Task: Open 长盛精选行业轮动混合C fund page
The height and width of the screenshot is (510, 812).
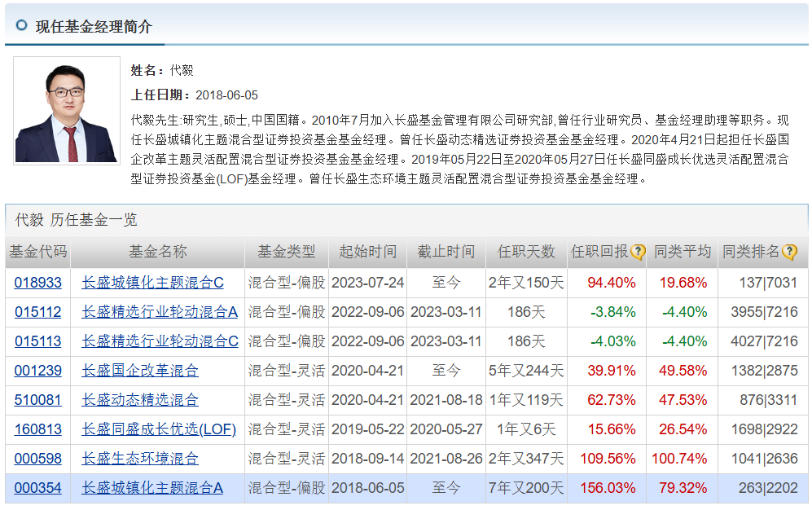Action: [x=160, y=341]
